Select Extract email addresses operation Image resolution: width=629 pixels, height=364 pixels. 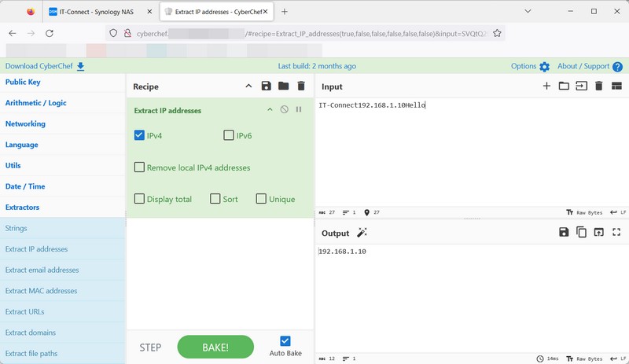[x=63, y=270]
